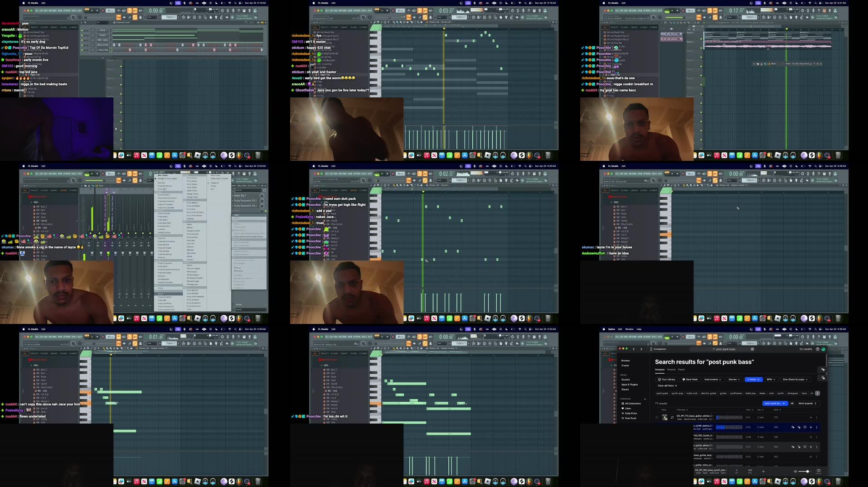Screen dimensions: 868x487
Task: Click the upper floating icon at the Splice window's right edge
Action: 823,370
